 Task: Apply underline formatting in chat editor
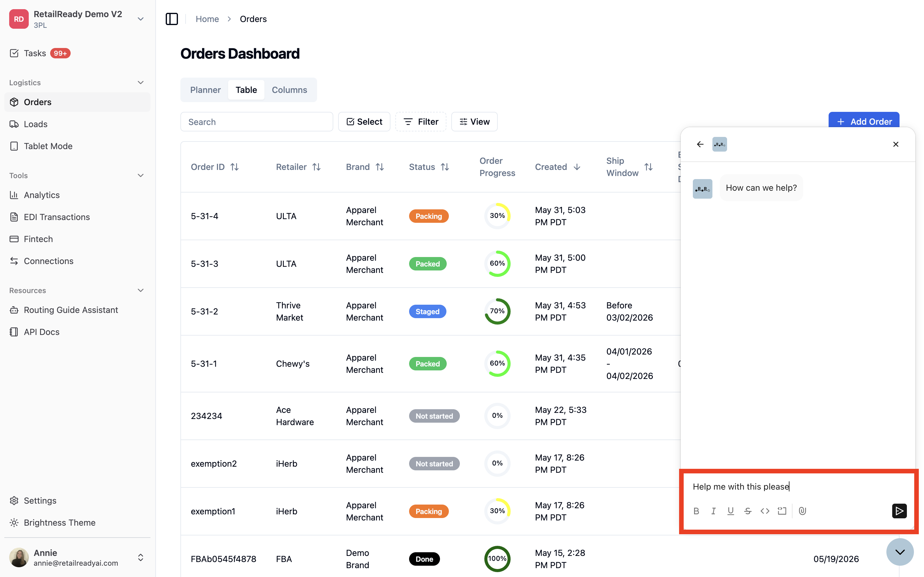point(730,511)
